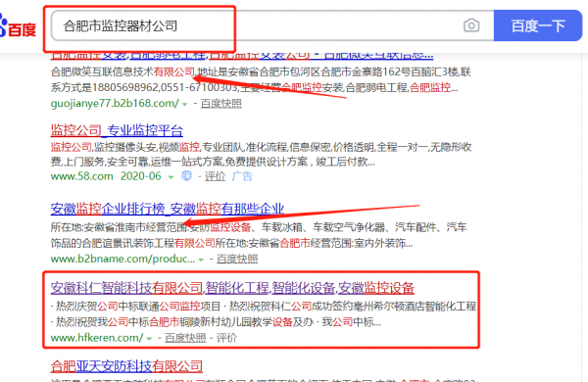Open the 安徽科仁智能科技有限公司 result title
The width and height of the screenshot is (588, 382).
tap(232, 288)
